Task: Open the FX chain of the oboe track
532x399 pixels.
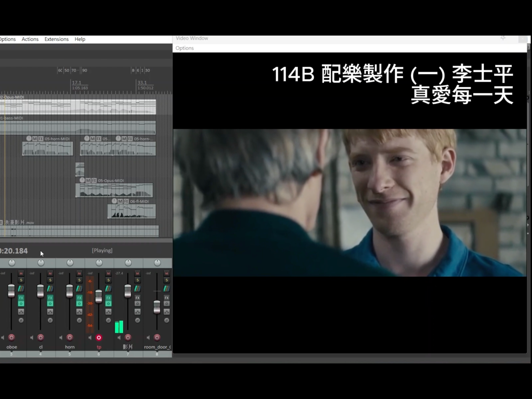Action: pos(21,298)
